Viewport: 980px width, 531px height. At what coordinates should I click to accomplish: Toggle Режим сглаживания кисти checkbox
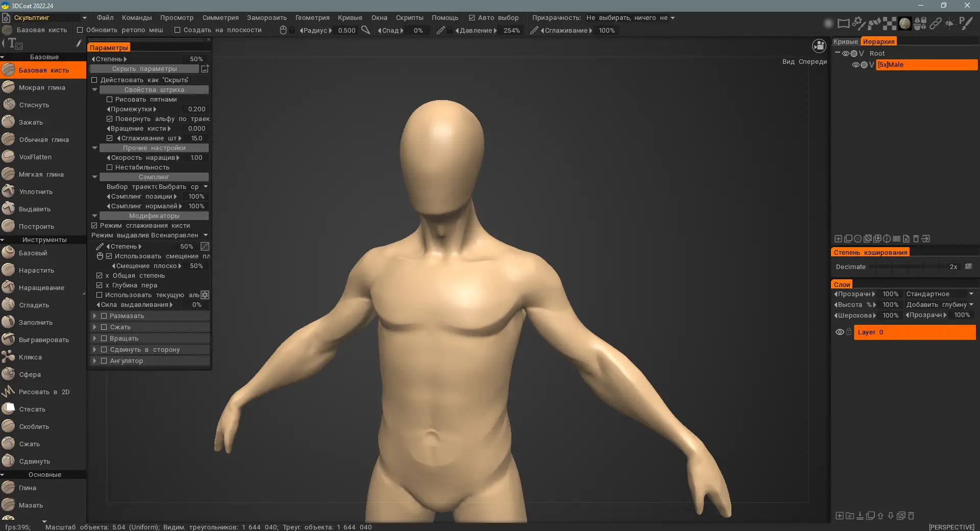click(94, 226)
